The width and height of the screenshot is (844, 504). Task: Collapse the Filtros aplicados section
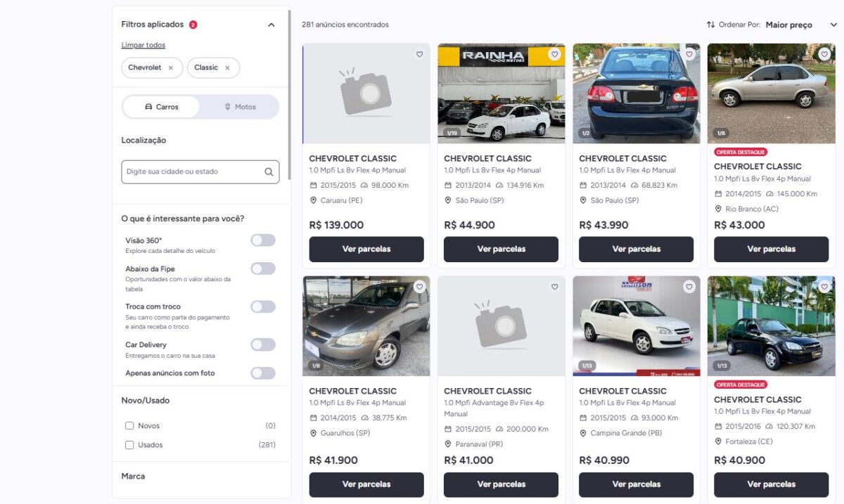[271, 25]
